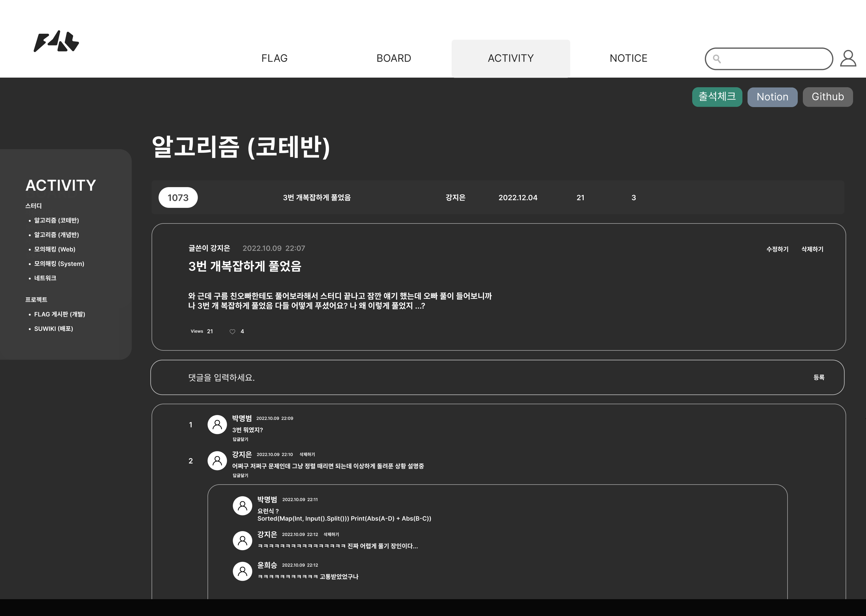The image size is (866, 616).
Task: Click the date 2022.12.04 in post row
Action: (x=517, y=198)
